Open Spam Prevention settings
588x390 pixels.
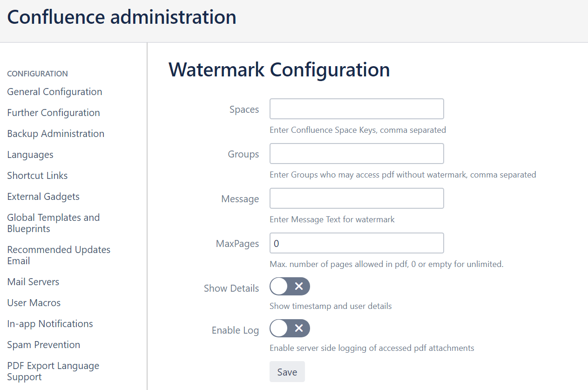pos(44,345)
